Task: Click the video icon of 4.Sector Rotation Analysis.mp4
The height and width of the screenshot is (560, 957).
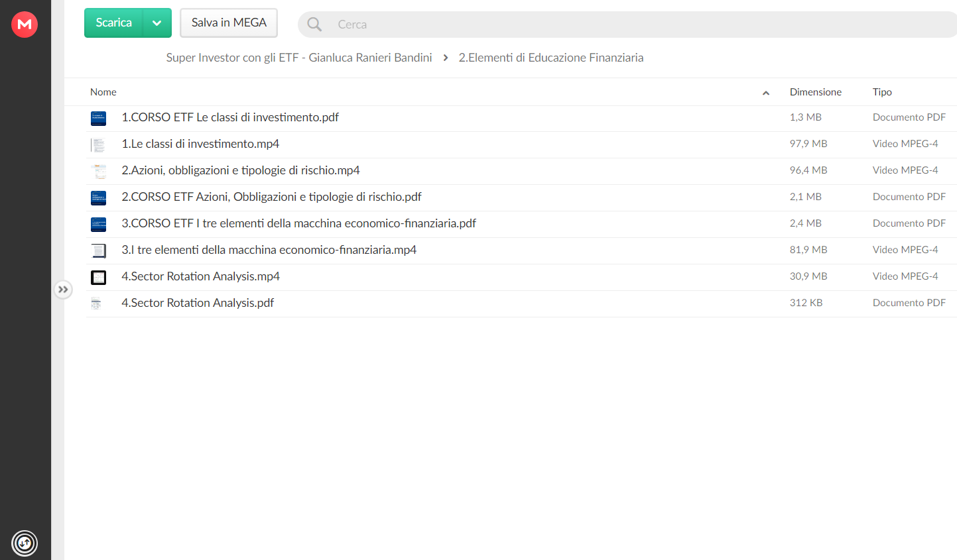Action: pos(98,278)
